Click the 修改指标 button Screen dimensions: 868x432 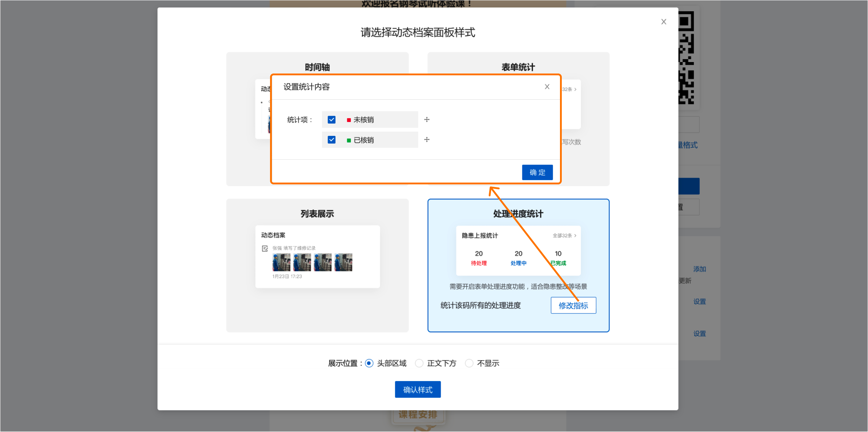pyautogui.click(x=573, y=305)
